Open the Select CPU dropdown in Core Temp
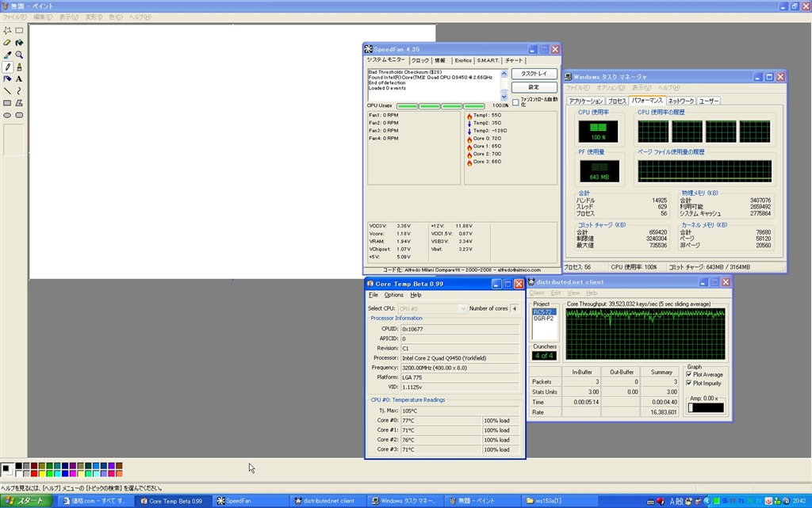This screenshot has width=812, height=508. click(463, 308)
